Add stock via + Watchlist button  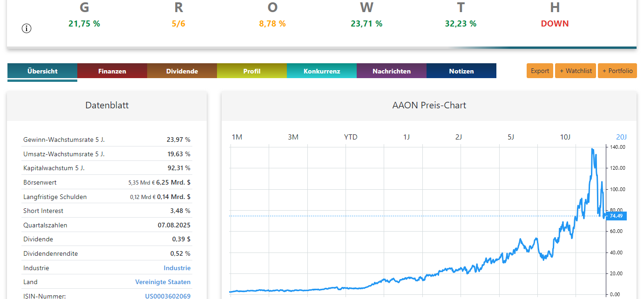pyautogui.click(x=576, y=71)
